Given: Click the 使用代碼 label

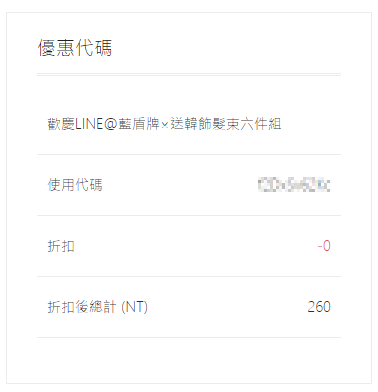Looking at the screenshot, I should [75, 185].
